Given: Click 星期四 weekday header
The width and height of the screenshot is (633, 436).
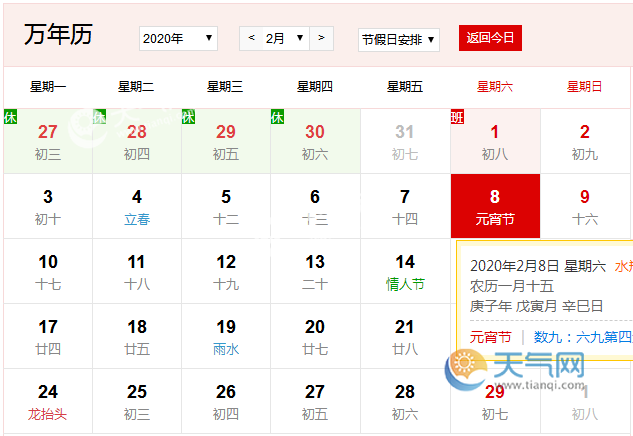Looking at the screenshot, I should 315,86.
